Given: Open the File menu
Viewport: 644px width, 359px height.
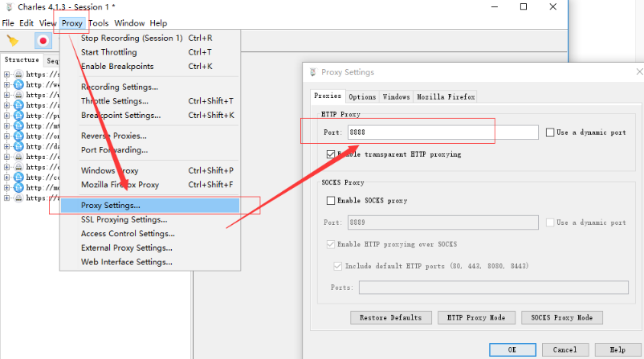Looking at the screenshot, I should pos(8,23).
